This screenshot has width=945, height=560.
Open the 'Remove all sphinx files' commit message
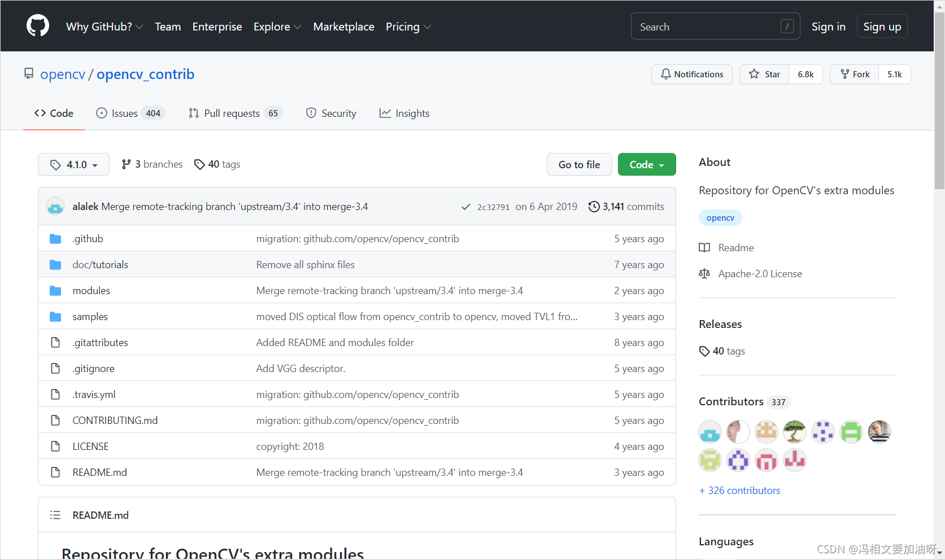(306, 265)
